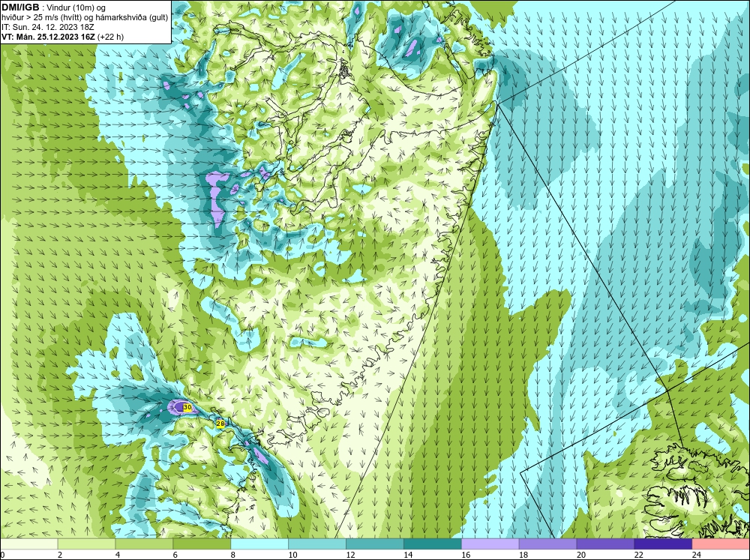Click the 'VT: Mán. 25.12.2023 16Z' valid time
Screen dimensions: 750x560
pos(48,37)
